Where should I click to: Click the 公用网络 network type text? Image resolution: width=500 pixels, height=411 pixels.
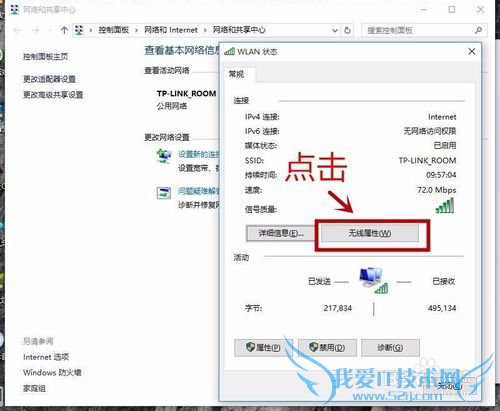click(172, 106)
